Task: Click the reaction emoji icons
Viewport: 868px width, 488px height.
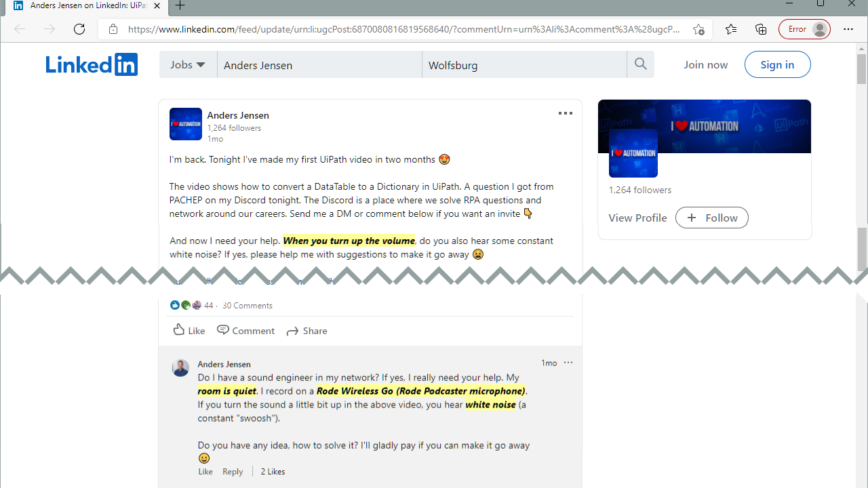Action: (186, 305)
